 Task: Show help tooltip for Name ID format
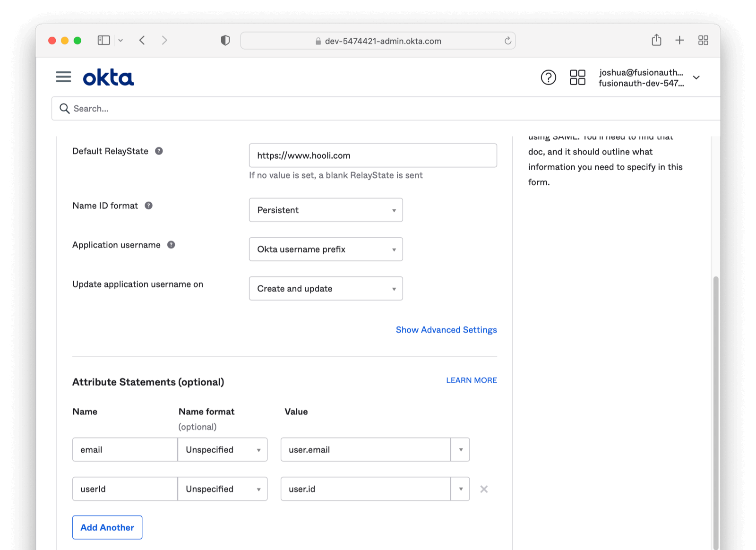[x=148, y=206]
